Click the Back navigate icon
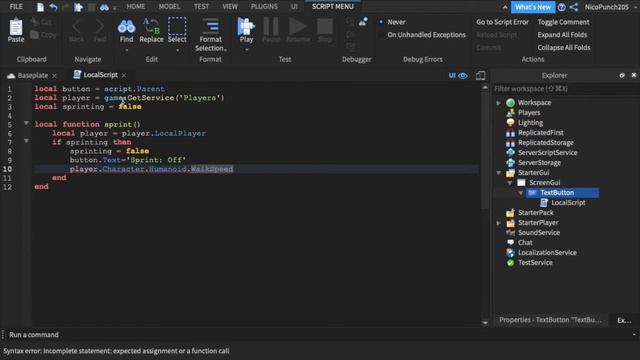 coord(76,27)
